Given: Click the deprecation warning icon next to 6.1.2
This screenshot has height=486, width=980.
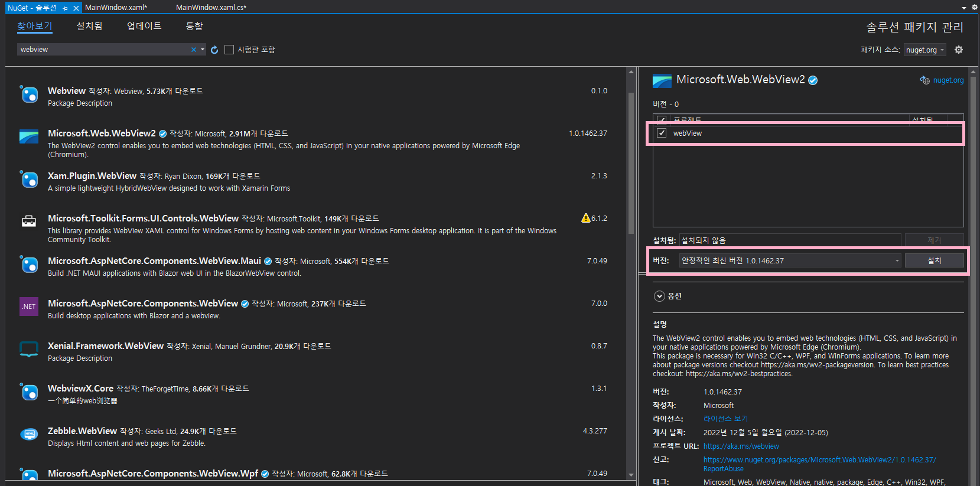Looking at the screenshot, I should [x=585, y=218].
